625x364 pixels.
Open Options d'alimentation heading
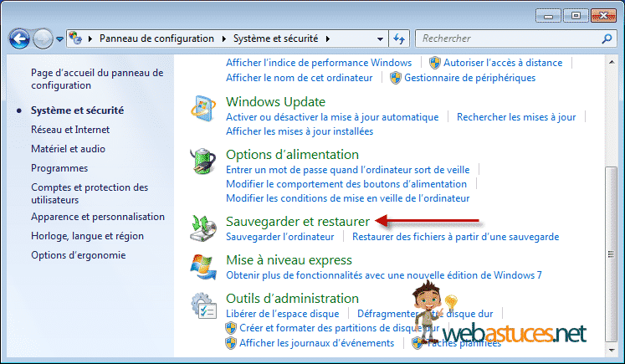tap(292, 154)
